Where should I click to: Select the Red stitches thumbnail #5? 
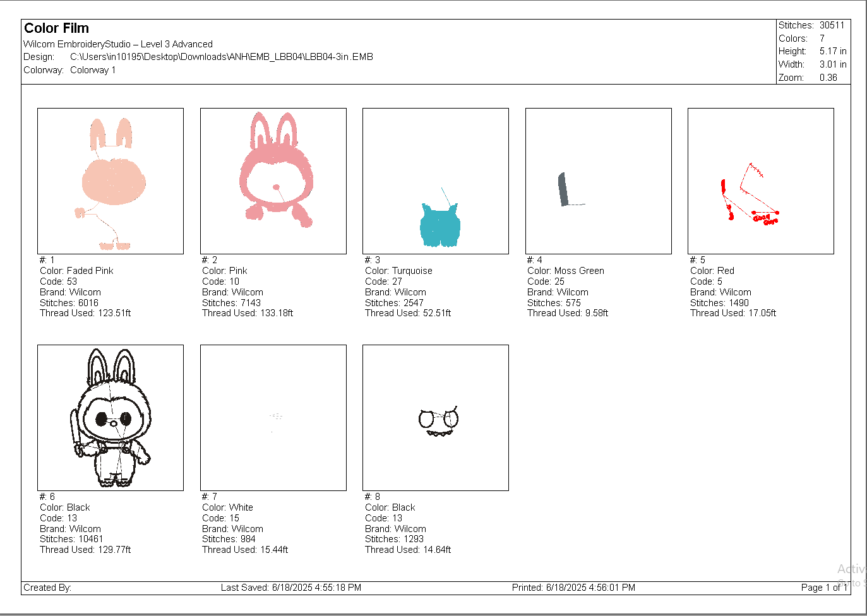[x=761, y=181]
